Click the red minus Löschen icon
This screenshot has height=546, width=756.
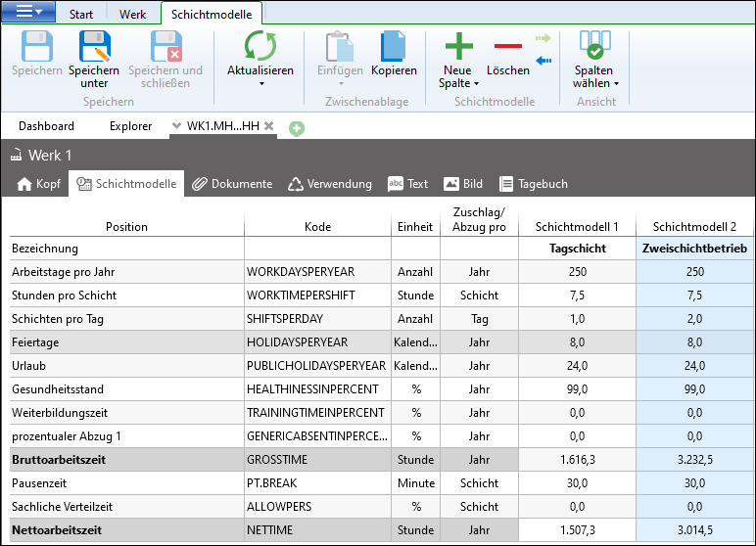(507, 46)
